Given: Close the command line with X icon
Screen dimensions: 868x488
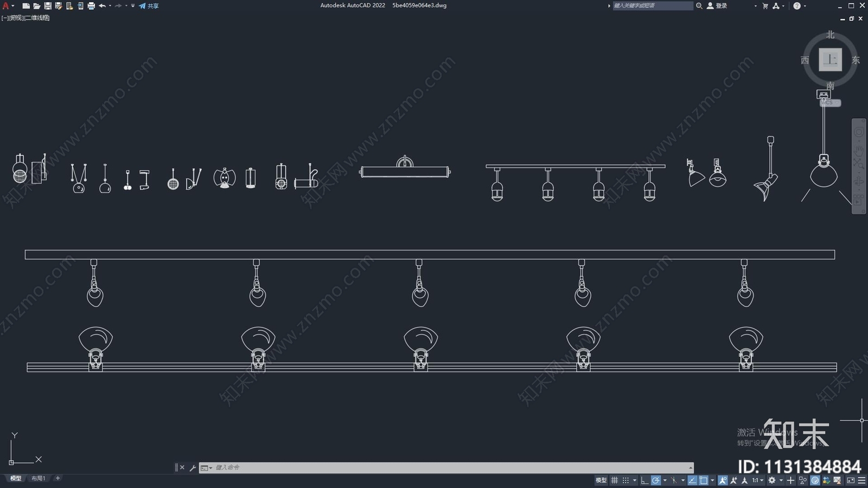Looking at the screenshot, I should [x=182, y=467].
